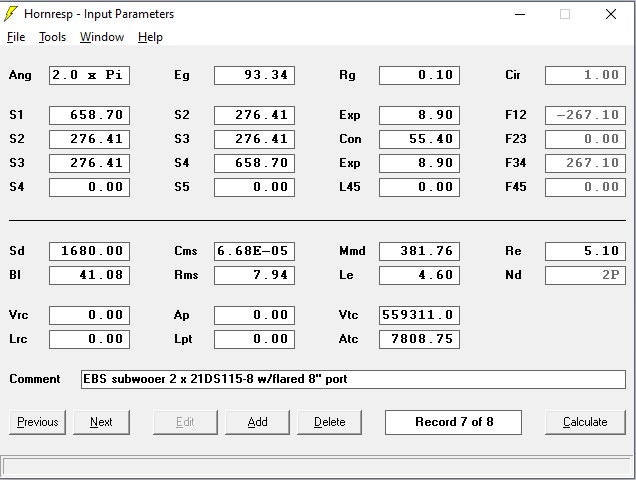
Task: Close the Hornresp window
Action: point(611,14)
